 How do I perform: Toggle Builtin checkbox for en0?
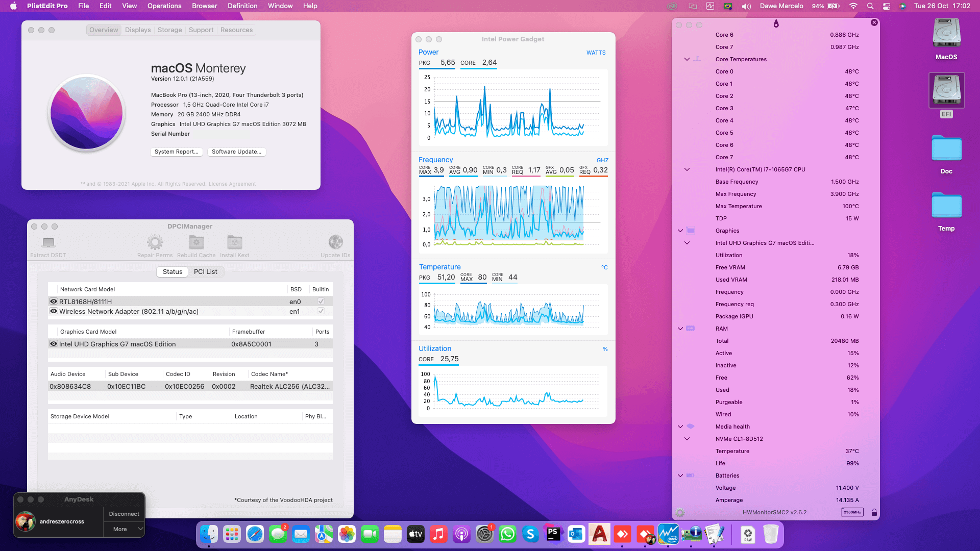coord(321,302)
